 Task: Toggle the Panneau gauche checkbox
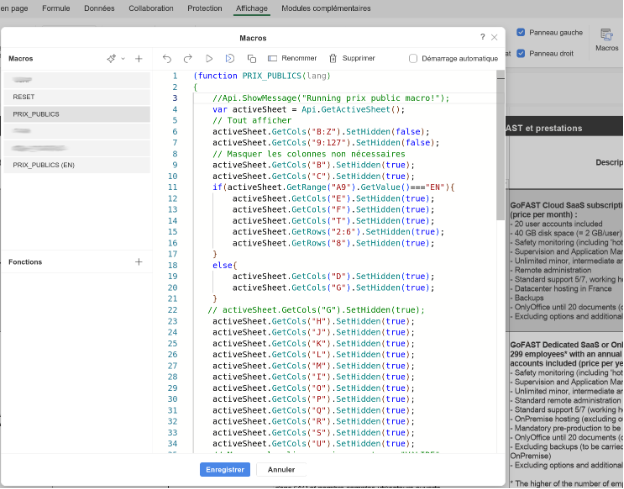pos(521,30)
